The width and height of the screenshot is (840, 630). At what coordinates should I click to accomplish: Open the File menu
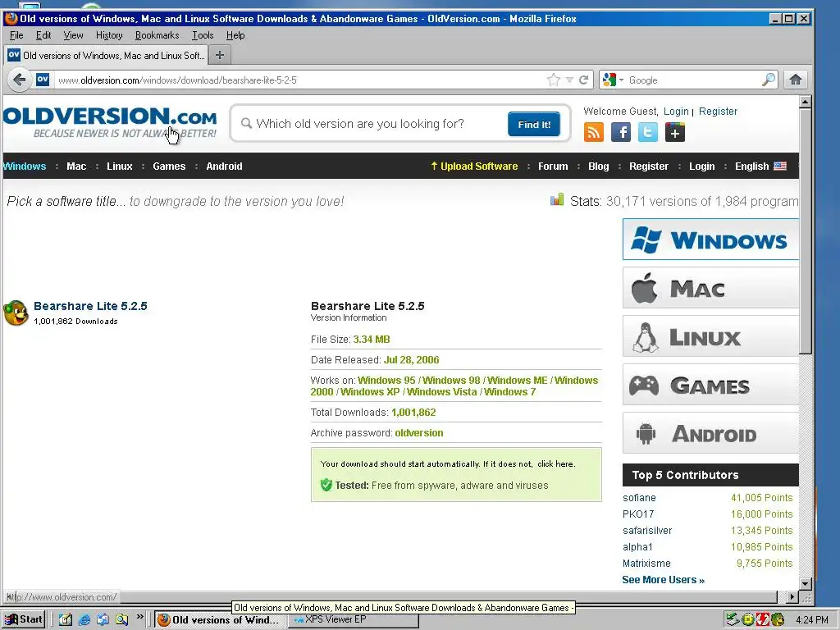[x=16, y=35]
